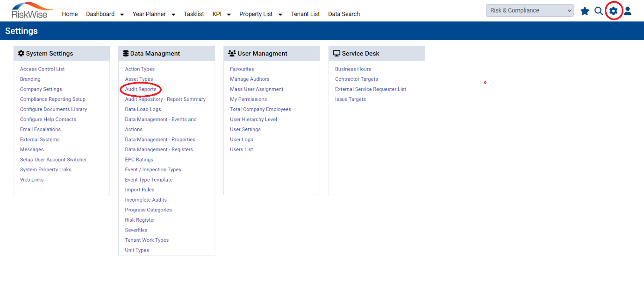Expand Year Planner menu arrow
Screen dimensions: 644x281
(x=173, y=14)
